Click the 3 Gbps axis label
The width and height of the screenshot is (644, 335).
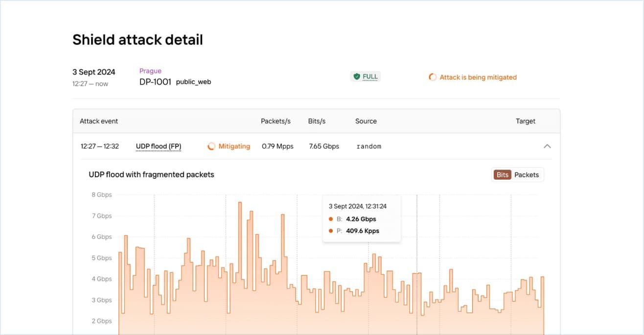[102, 300]
